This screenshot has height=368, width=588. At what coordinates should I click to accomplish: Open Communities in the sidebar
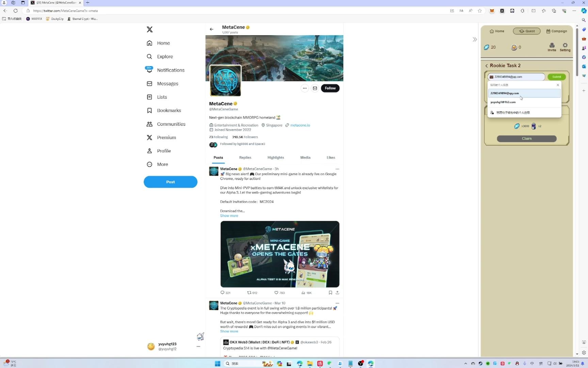pos(166,124)
